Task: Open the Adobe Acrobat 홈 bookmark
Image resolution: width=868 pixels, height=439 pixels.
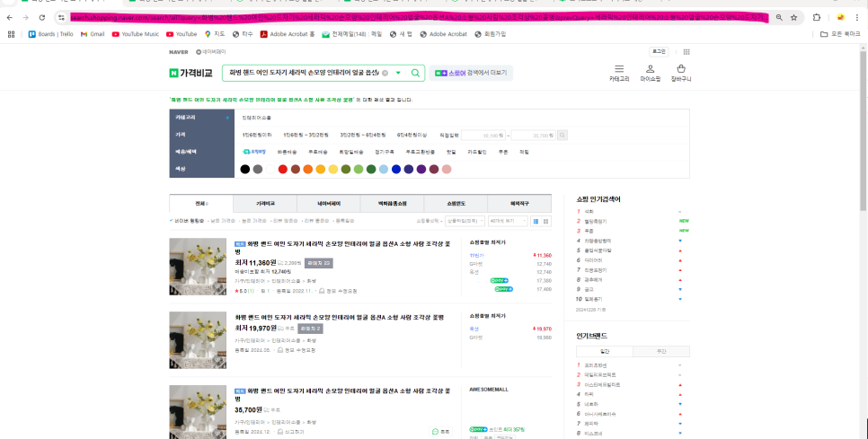Action: point(288,34)
